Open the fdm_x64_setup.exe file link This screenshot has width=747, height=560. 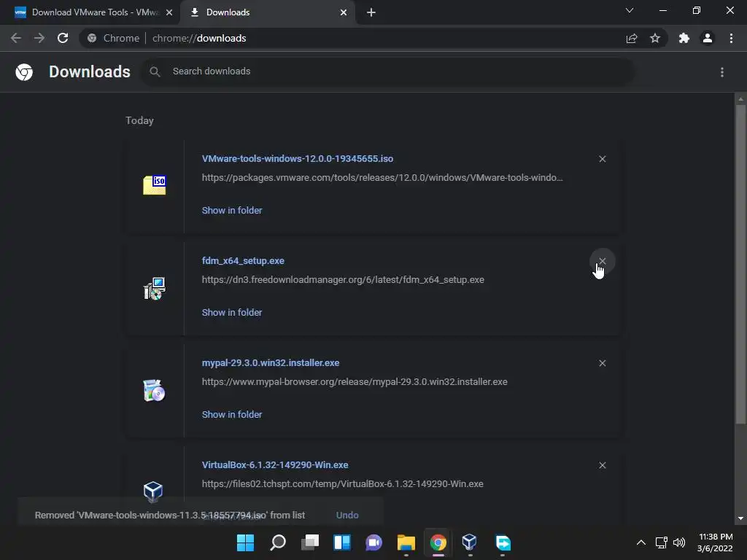pyautogui.click(x=243, y=261)
